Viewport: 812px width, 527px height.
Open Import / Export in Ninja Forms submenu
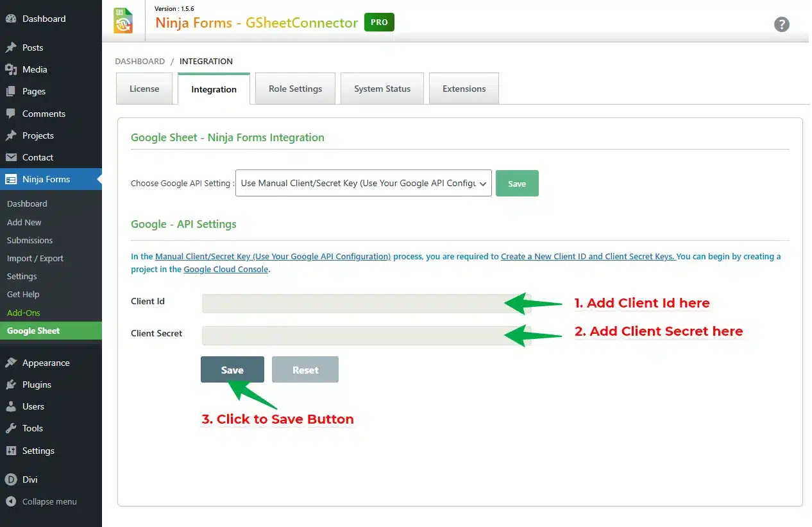coord(35,258)
